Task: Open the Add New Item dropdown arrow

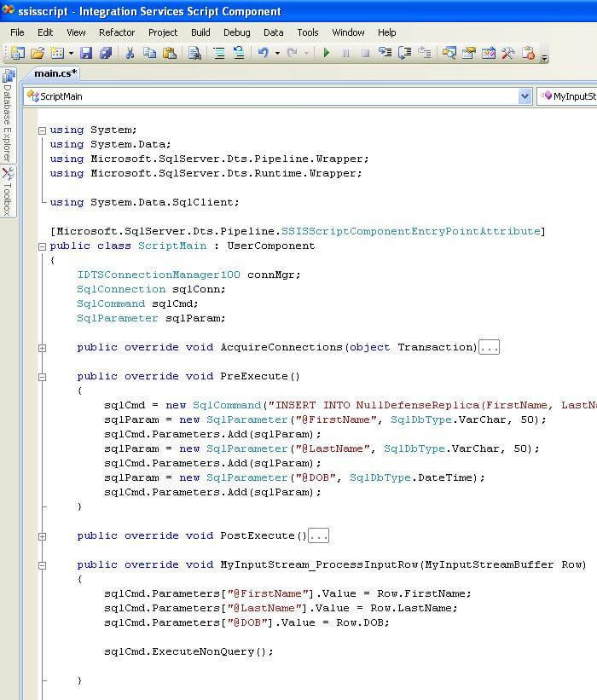Action: click(71, 53)
